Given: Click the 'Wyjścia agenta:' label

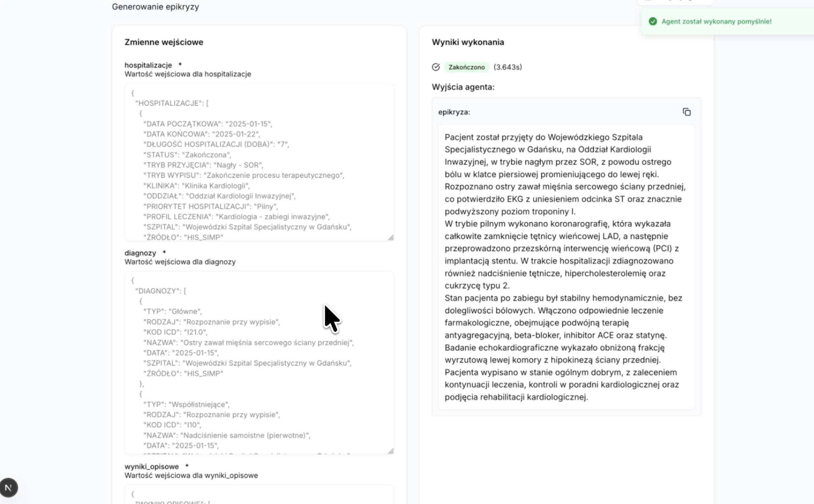Looking at the screenshot, I should tap(463, 87).
